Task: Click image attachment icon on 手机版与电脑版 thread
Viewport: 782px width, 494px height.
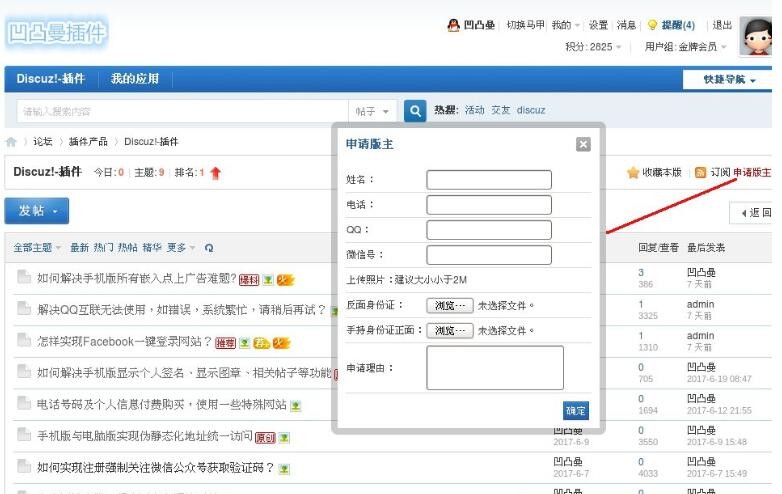Action: [284, 438]
